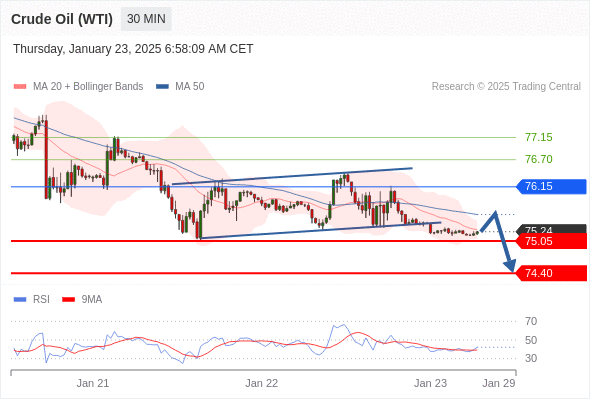Click the 9MA legend swatch
This screenshot has height=400, width=590.
tap(68, 300)
